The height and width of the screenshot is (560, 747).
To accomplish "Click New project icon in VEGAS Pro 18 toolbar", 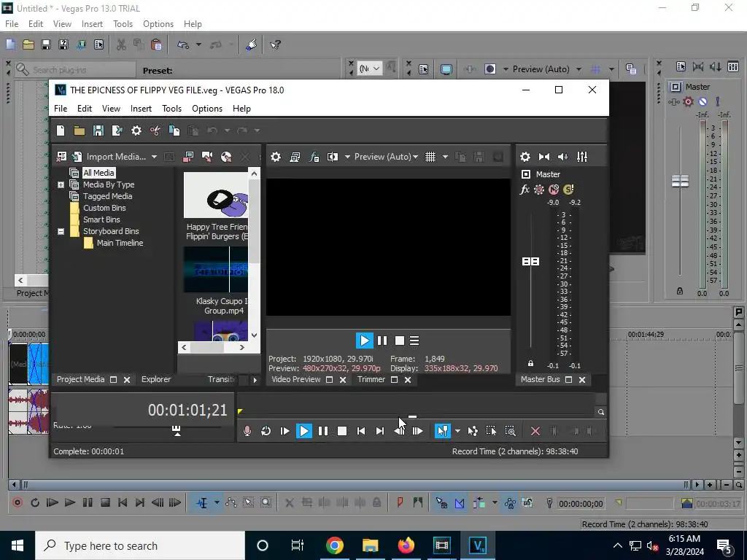I will tap(61, 131).
